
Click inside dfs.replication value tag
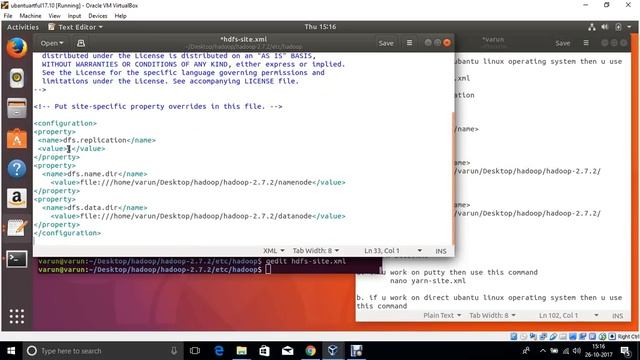click(x=70, y=149)
